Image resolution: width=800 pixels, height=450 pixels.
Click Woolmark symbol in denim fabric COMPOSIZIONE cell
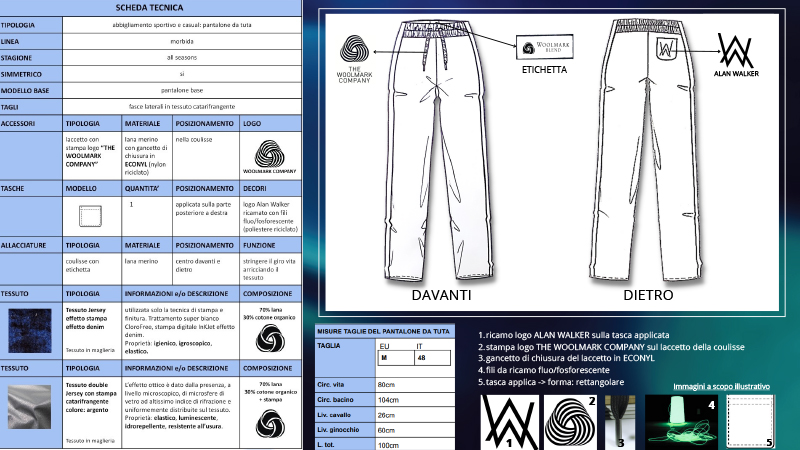pos(270,338)
